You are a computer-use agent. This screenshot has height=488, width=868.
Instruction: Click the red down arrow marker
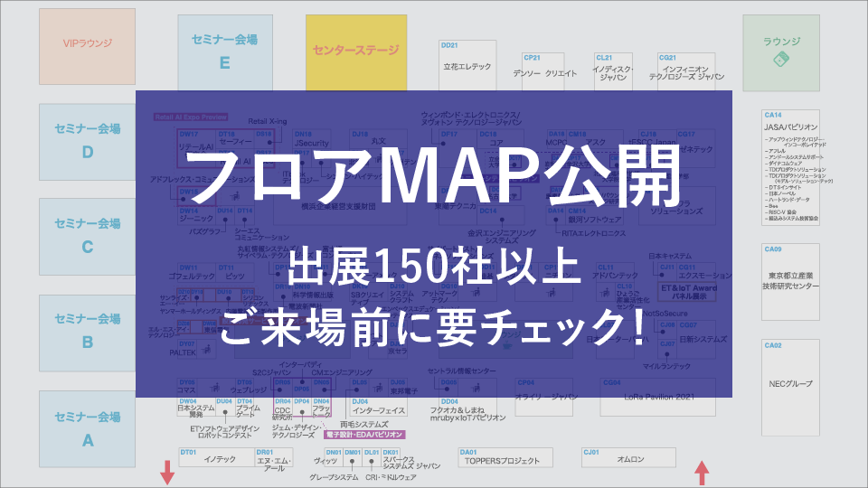[167, 473]
